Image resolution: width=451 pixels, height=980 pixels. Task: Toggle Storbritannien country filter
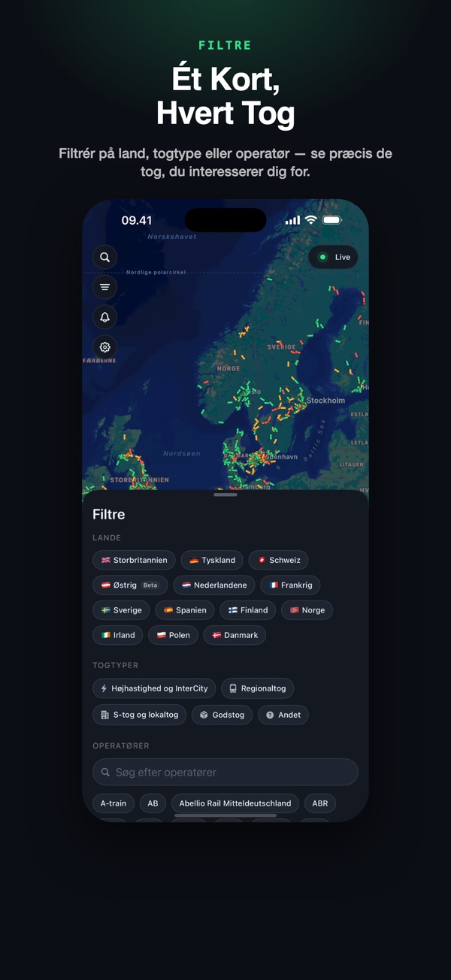pos(134,560)
